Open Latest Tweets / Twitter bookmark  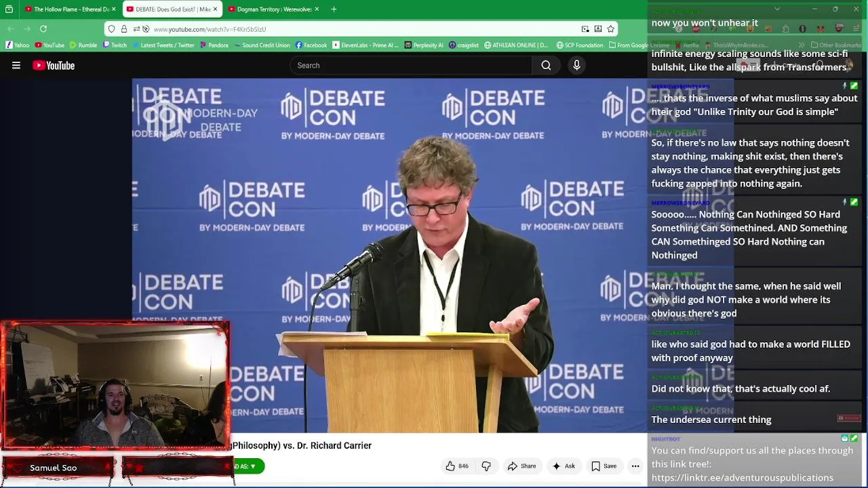click(162, 45)
